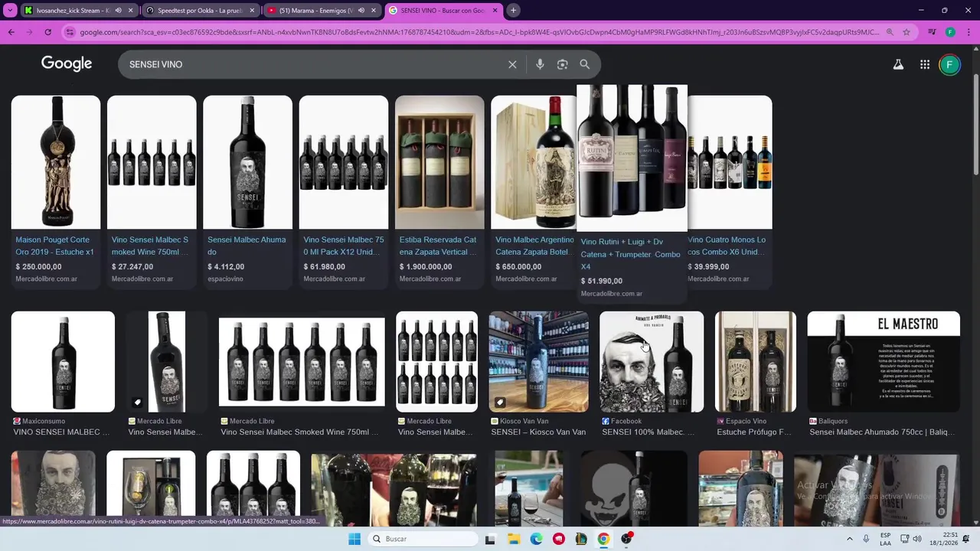This screenshot has width=980, height=551.
Task: Go back with the browser back arrow
Action: pos(11,32)
